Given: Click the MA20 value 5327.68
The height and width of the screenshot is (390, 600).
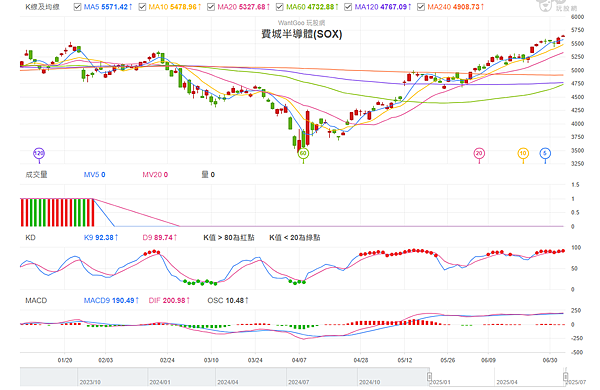Looking at the screenshot, I should pyautogui.click(x=252, y=7).
